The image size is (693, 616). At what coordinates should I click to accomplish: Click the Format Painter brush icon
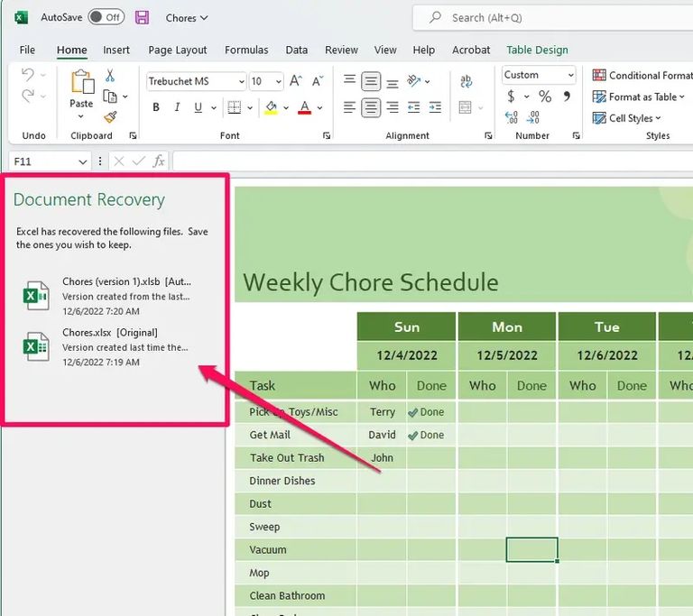pyautogui.click(x=110, y=116)
